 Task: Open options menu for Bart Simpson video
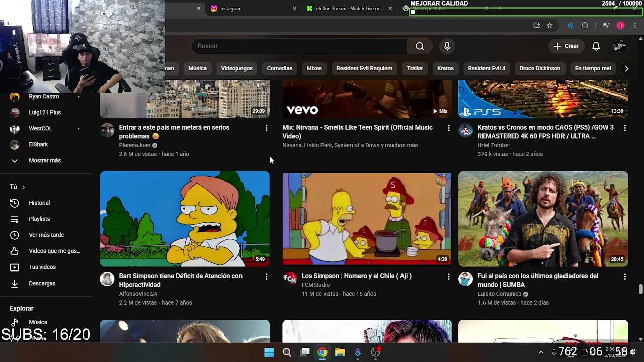pyautogui.click(x=266, y=277)
